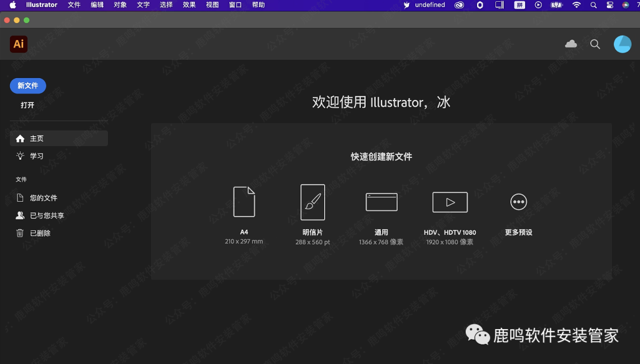Open the 对象 menu

[120, 5]
